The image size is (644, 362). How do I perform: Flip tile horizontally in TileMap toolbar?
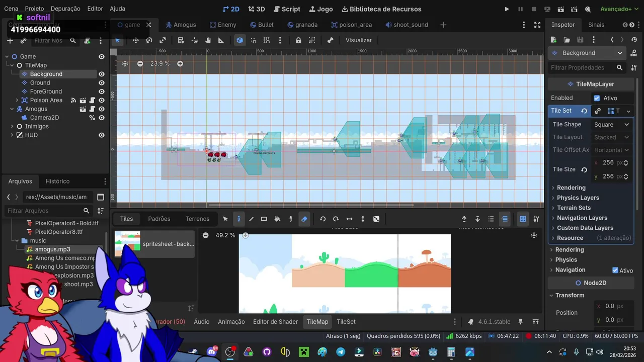(349, 219)
